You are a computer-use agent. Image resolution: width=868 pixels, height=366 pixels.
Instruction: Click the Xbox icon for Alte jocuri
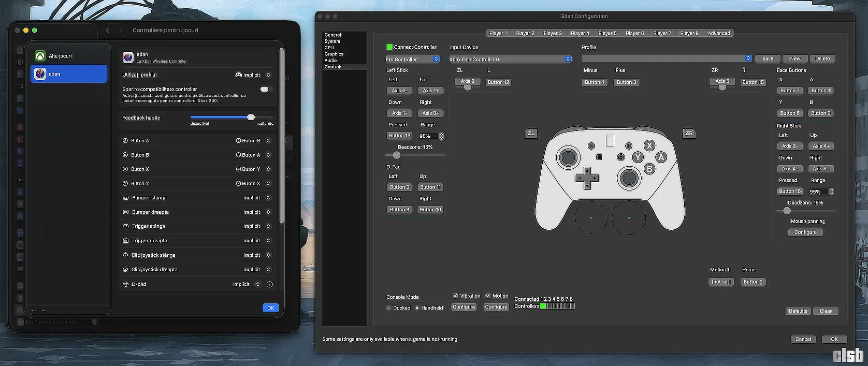(40, 56)
